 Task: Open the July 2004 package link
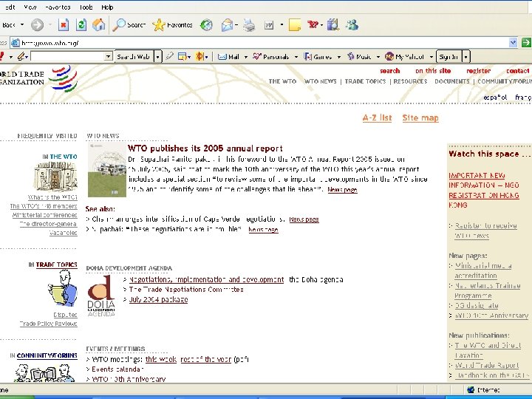[x=158, y=299]
